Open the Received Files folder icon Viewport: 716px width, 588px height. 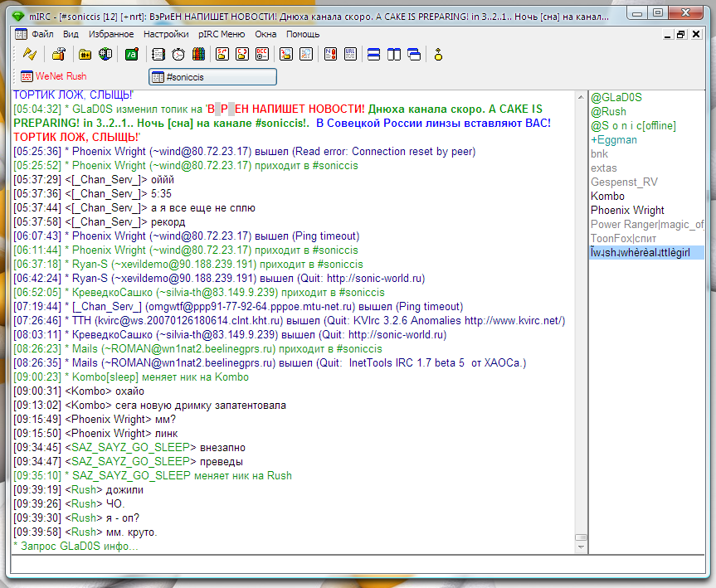point(286,55)
